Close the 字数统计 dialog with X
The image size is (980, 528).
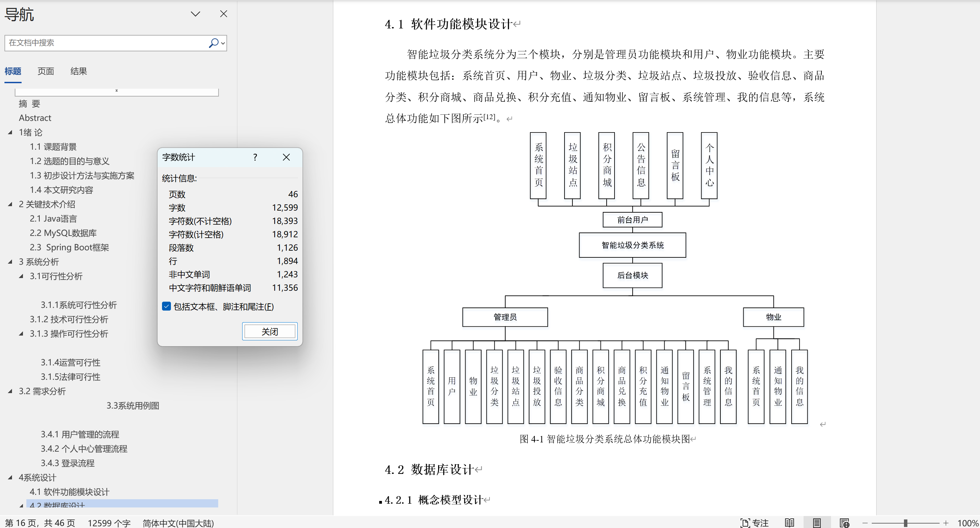pyautogui.click(x=286, y=157)
